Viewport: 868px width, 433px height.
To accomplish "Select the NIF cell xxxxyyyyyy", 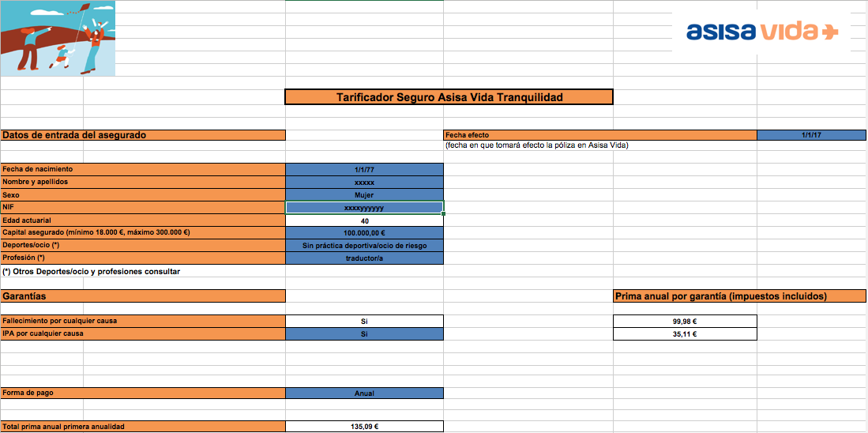I will pyautogui.click(x=364, y=208).
